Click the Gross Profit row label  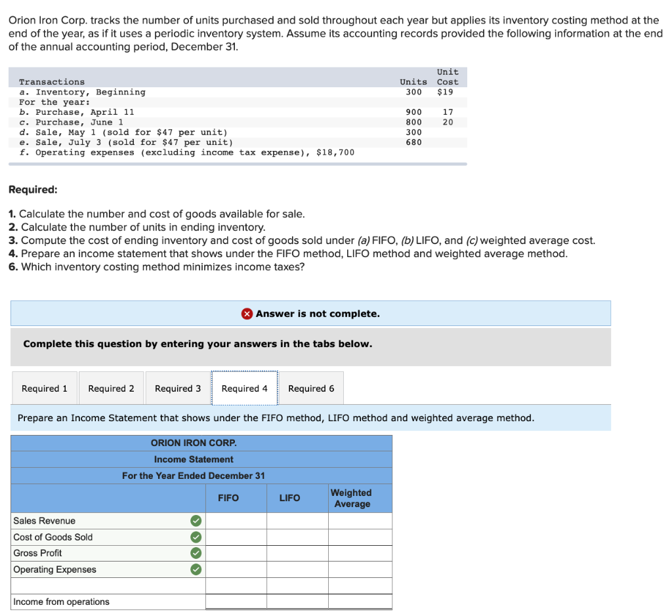click(x=37, y=553)
